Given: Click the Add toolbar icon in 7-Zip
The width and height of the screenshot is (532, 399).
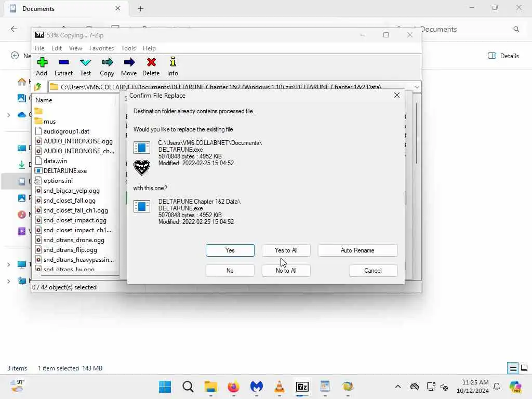Looking at the screenshot, I should pos(42,66).
